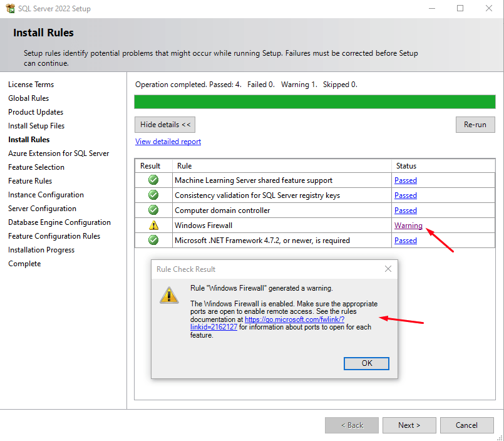Click the SQL Server Setup title bar icon

(x=10, y=8)
